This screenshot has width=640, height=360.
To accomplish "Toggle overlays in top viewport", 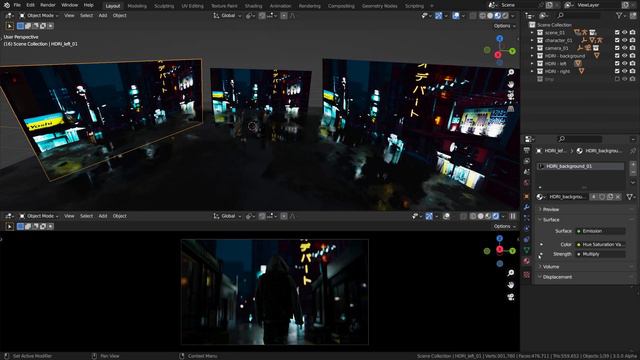I will pos(456,16).
